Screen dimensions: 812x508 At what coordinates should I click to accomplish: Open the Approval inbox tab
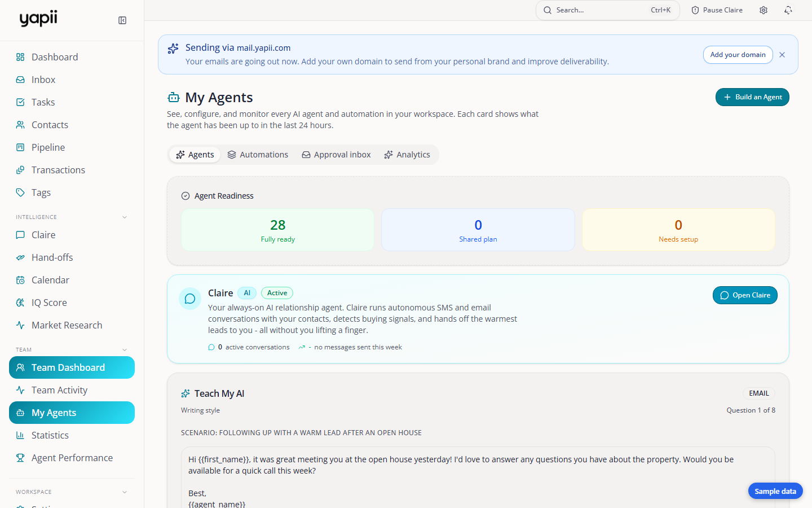pos(336,155)
